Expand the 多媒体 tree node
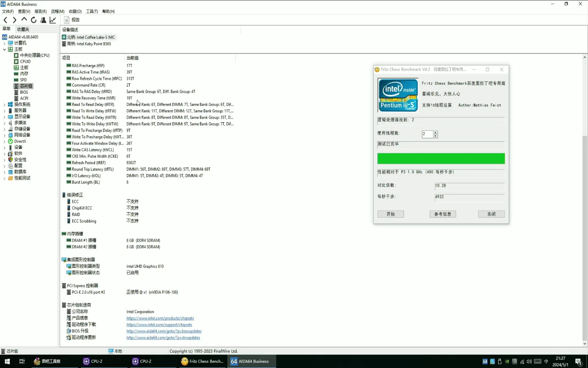 (x=4, y=123)
